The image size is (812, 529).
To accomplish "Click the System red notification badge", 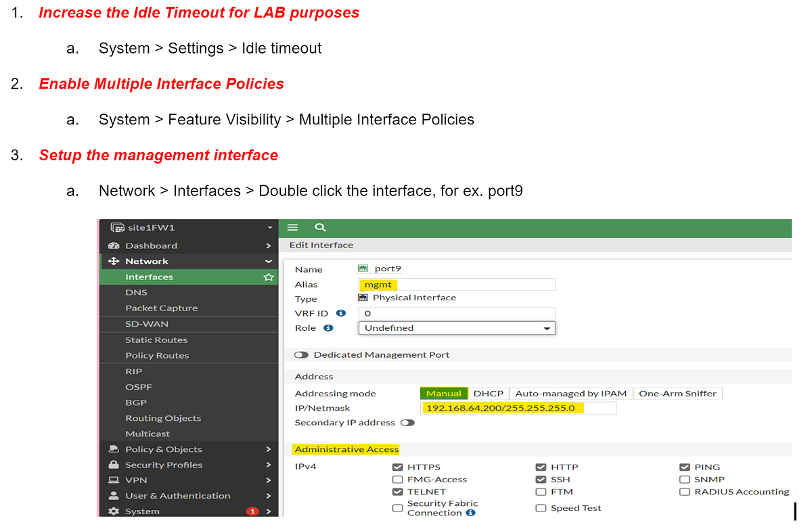I will pyautogui.click(x=253, y=511).
